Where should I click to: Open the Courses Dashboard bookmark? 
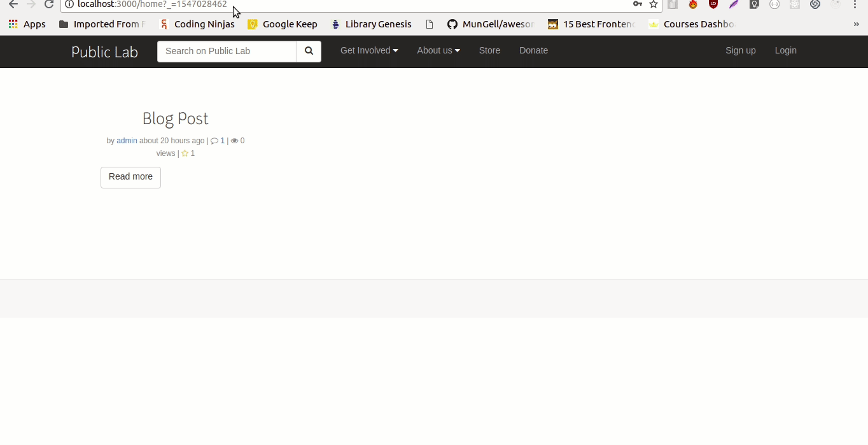692,24
